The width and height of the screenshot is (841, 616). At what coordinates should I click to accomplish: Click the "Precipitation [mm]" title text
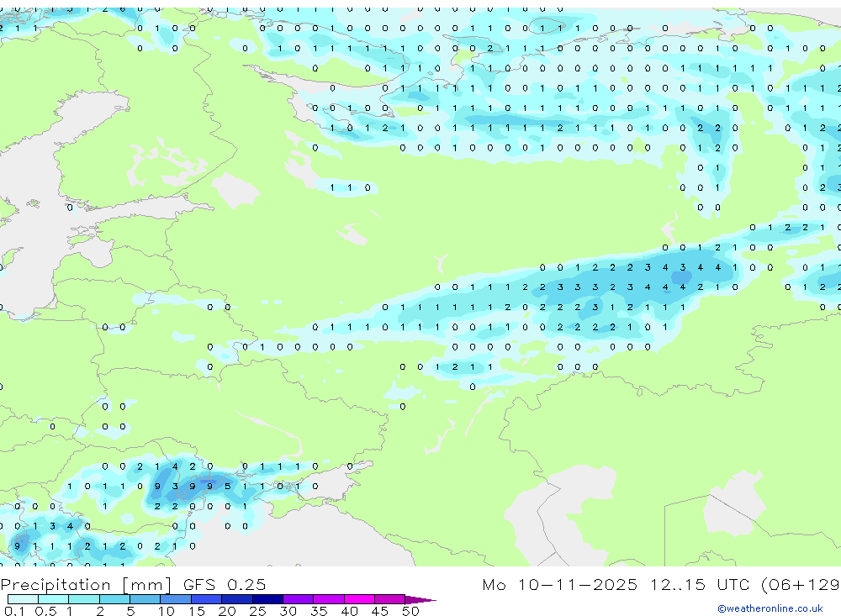click(86, 585)
